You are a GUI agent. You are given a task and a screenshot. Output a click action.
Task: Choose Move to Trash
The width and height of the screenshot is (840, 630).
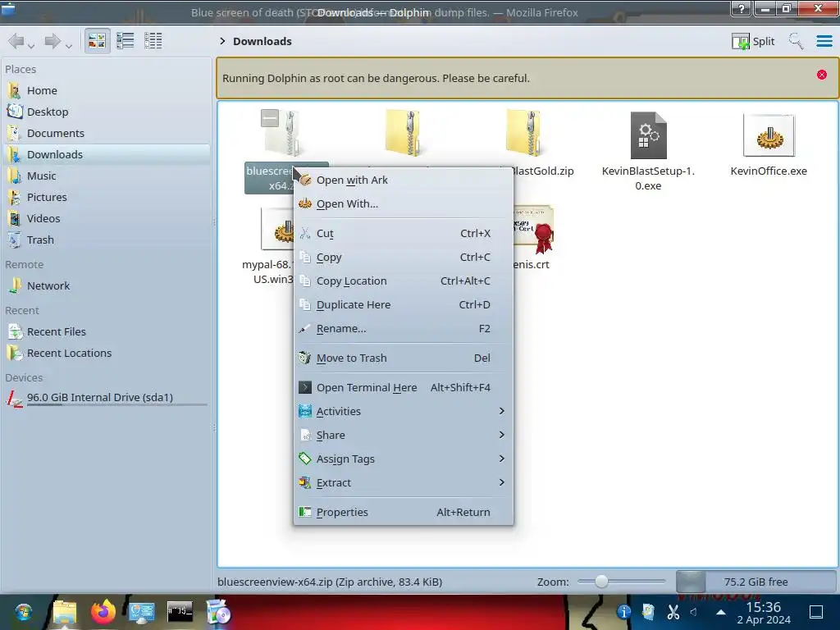pos(404,358)
